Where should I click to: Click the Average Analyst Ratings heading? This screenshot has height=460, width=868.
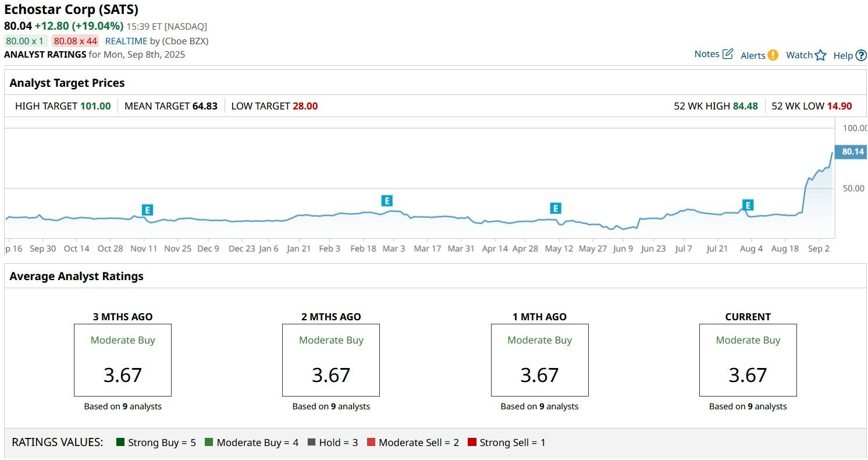pyautogui.click(x=76, y=276)
